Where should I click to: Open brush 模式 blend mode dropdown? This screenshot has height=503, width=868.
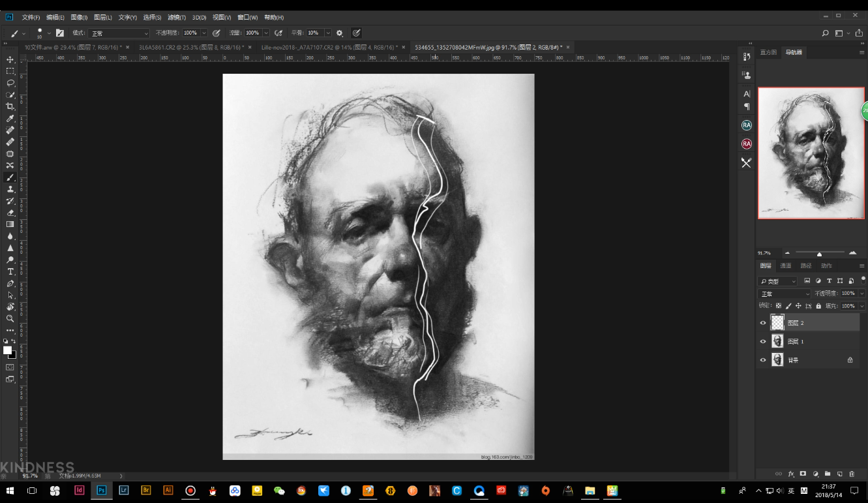[119, 33]
